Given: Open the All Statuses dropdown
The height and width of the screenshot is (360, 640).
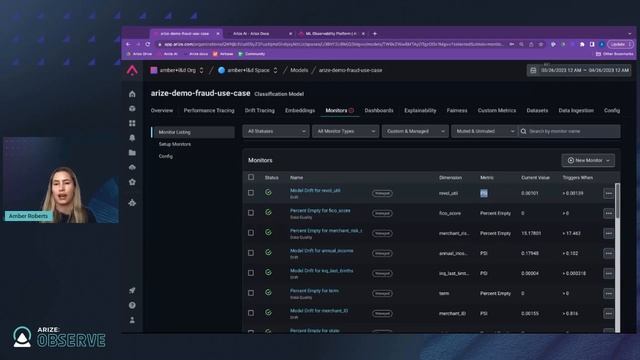Looking at the screenshot, I should click(276, 131).
